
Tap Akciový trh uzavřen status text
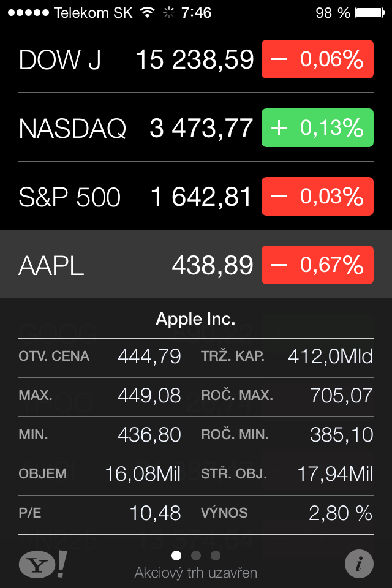195,573
